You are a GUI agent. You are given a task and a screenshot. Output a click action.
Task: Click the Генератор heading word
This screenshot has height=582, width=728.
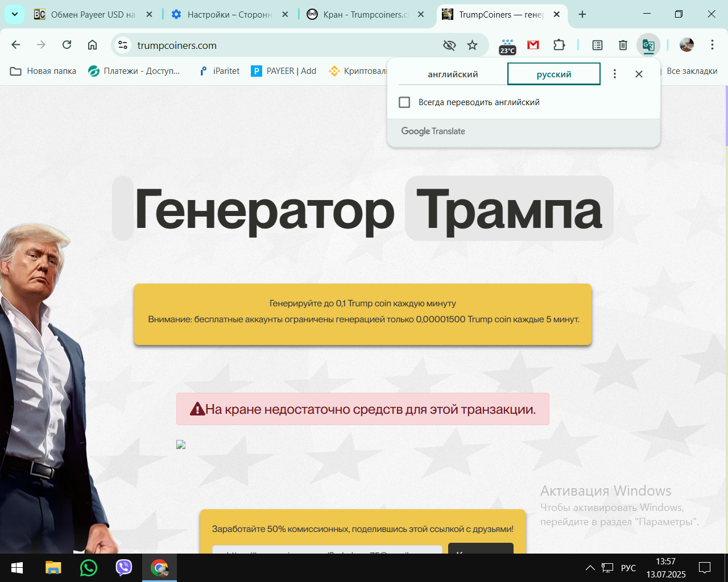click(264, 211)
